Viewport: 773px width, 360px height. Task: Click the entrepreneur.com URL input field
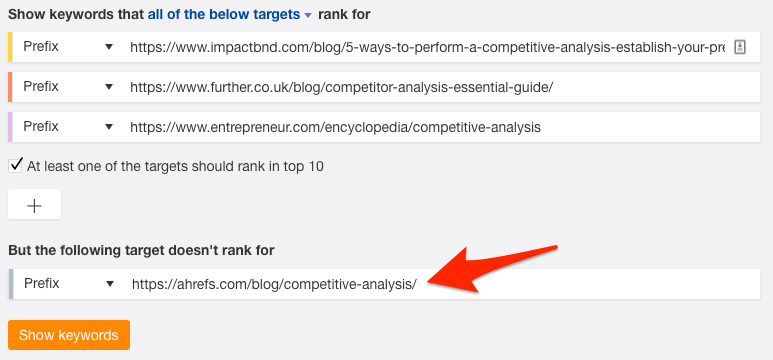[442, 127]
